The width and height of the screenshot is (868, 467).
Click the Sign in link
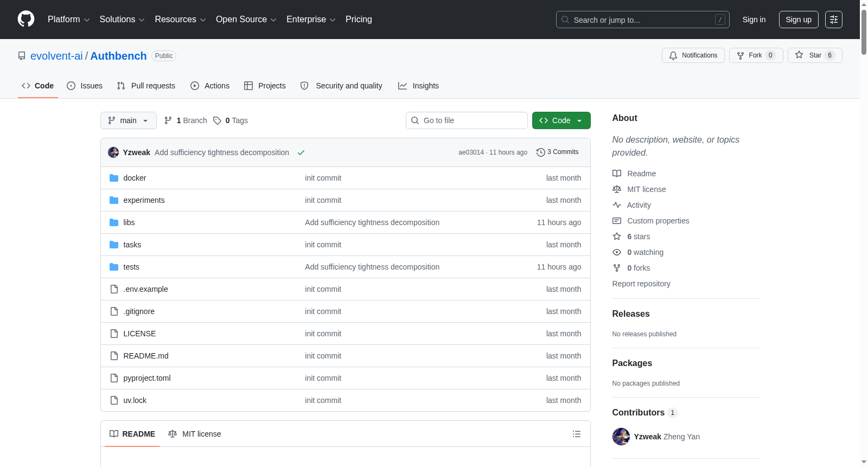[754, 20]
